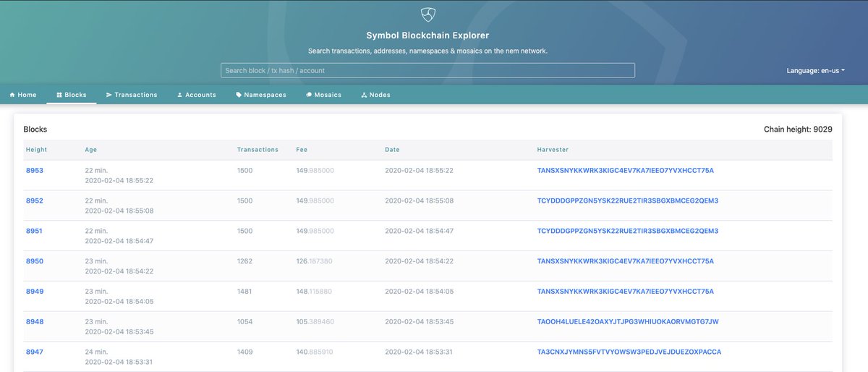
Task: Click the Blocks grid icon
Action: 59,95
